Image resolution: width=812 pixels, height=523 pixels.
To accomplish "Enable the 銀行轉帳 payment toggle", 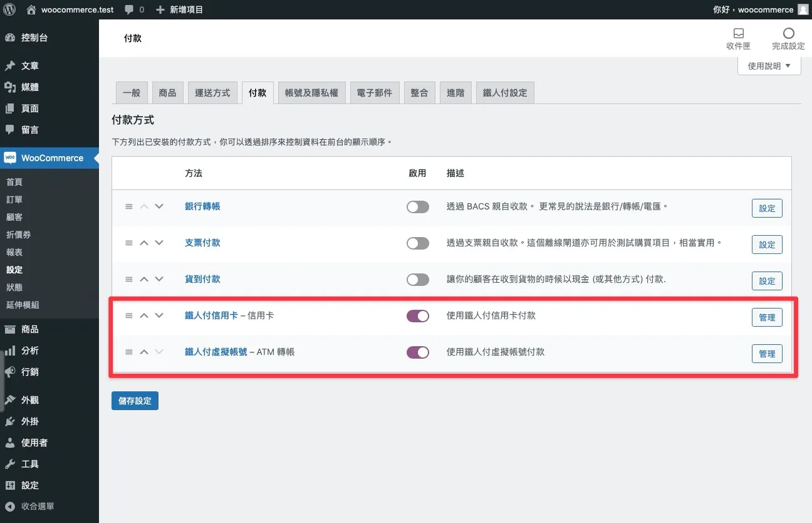I will click(x=417, y=207).
